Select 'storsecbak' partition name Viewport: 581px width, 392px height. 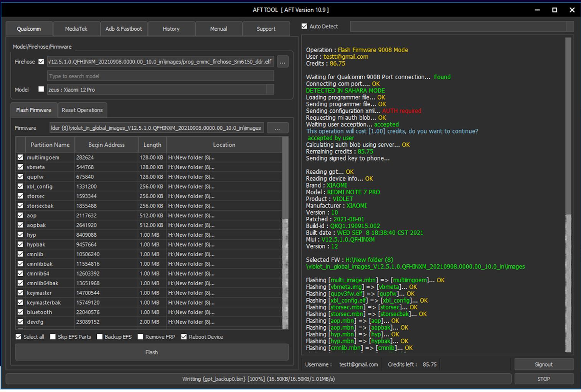coord(40,206)
